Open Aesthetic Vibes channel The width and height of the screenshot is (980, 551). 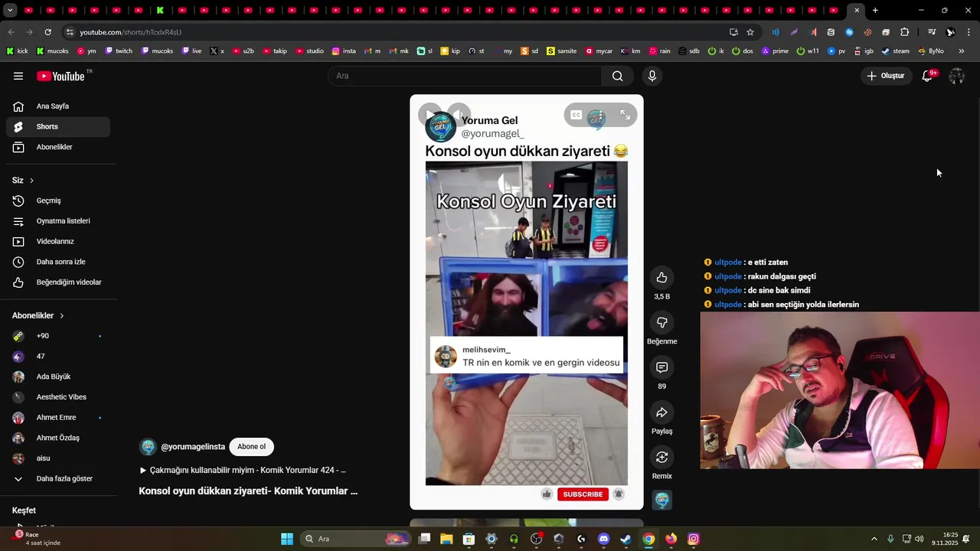[58, 397]
